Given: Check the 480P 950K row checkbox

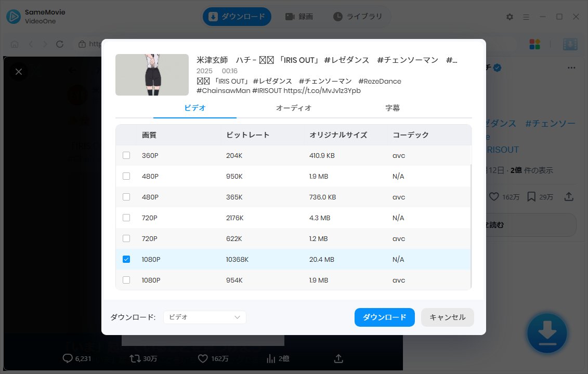Looking at the screenshot, I should point(126,176).
